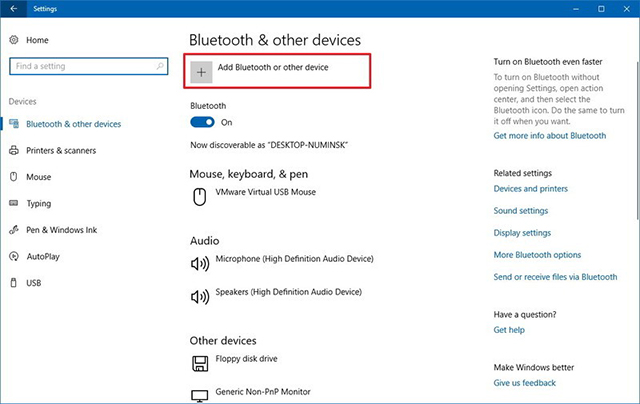
Task: Click the plus icon to add device
Action: pos(201,72)
